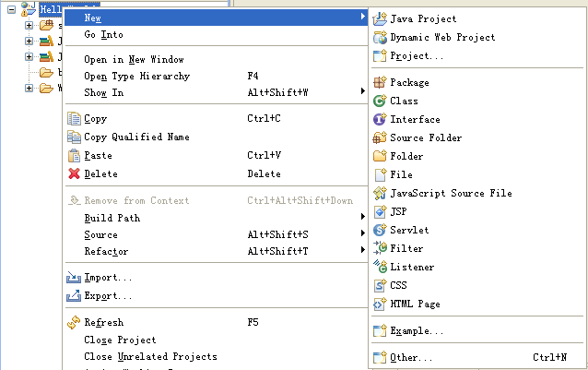The image size is (588, 370).
Task: Click the Example... wizard icon
Action: click(x=380, y=330)
